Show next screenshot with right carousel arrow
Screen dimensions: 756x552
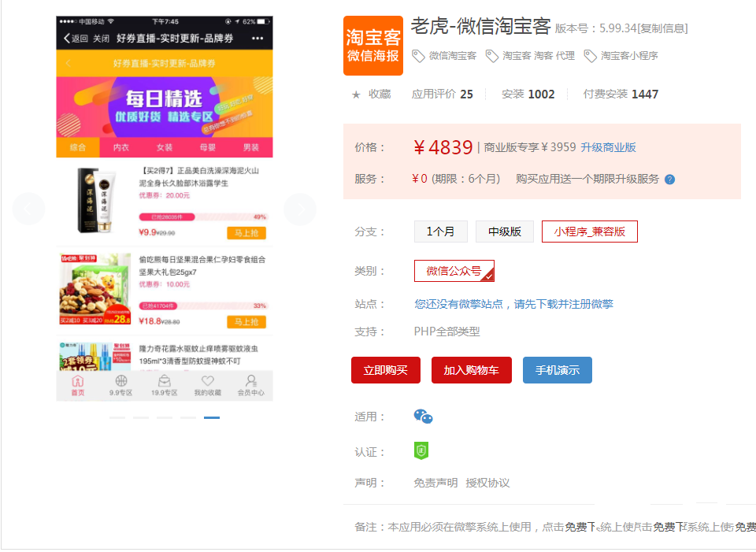[300, 209]
